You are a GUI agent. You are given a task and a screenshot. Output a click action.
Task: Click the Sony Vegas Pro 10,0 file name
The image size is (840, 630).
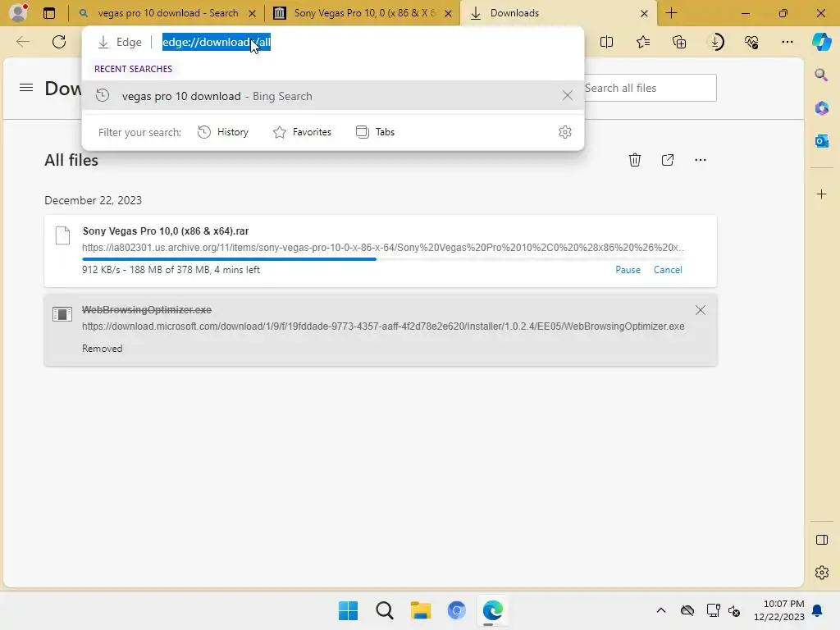click(x=166, y=231)
